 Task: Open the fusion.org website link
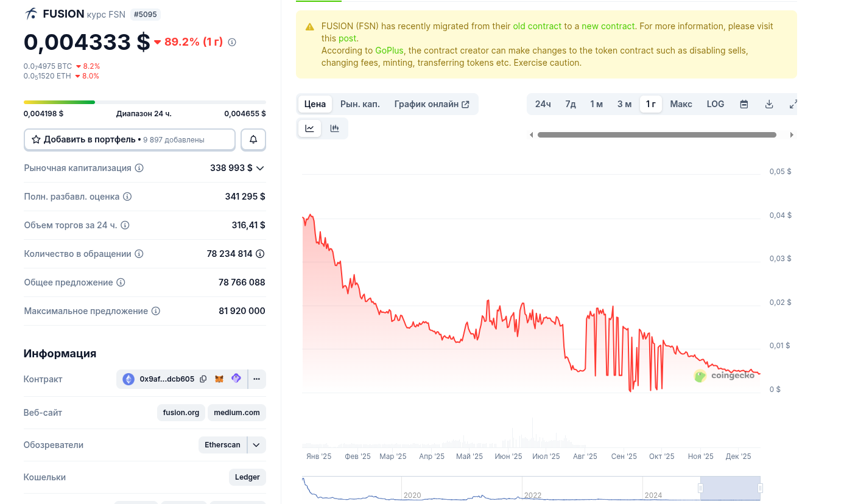click(181, 413)
